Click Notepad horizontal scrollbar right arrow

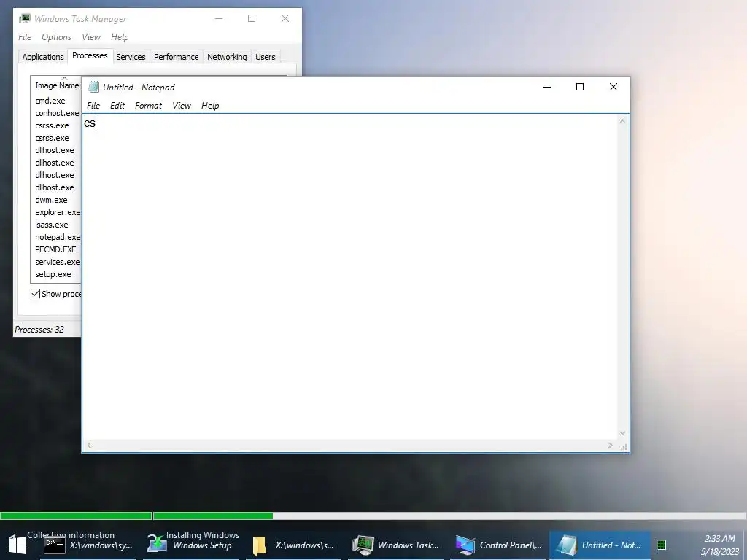[x=611, y=446]
